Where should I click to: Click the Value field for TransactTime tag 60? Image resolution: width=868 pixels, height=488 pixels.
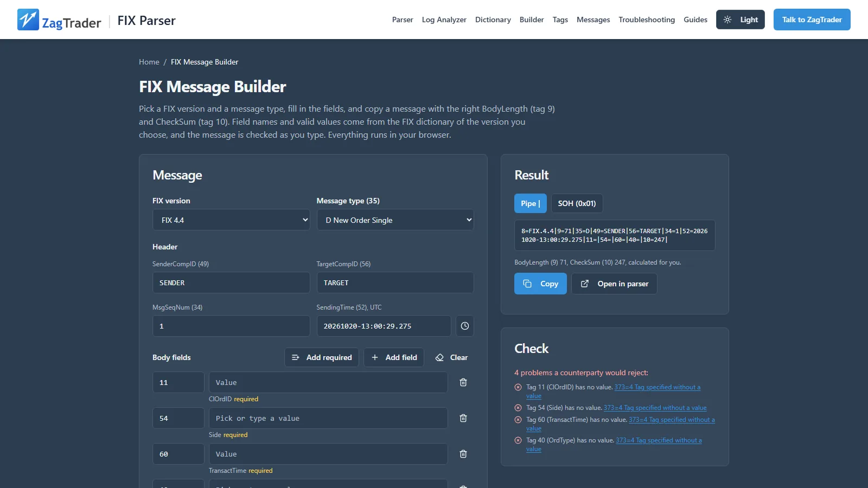(x=328, y=454)
